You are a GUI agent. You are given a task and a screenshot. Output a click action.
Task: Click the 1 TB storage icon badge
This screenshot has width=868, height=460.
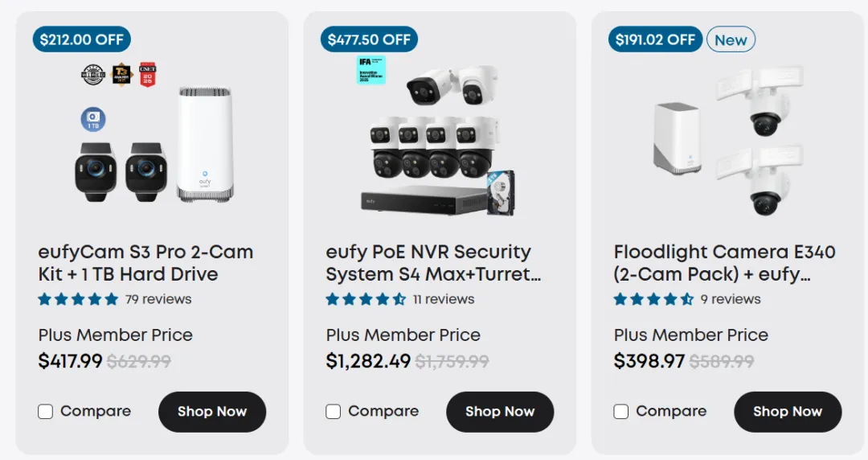tap(93, 120)
